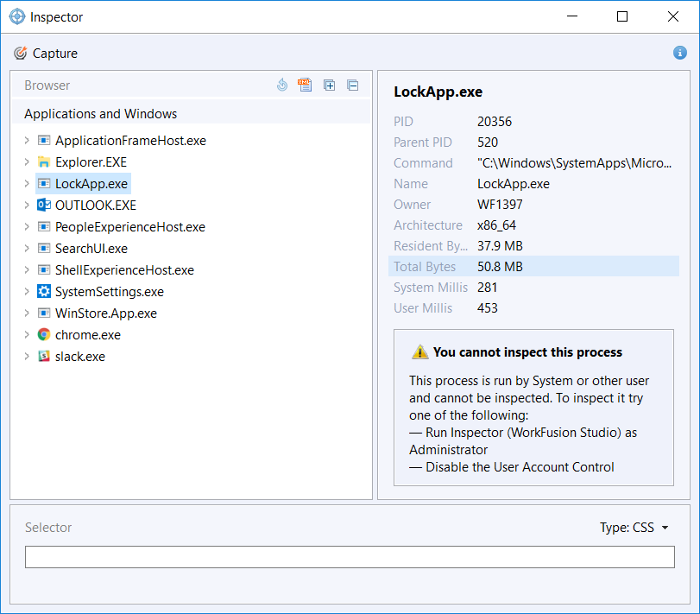This screenshot has width=700, height=614.
Task: Close the Inspector window
Action: coord(672,16)
